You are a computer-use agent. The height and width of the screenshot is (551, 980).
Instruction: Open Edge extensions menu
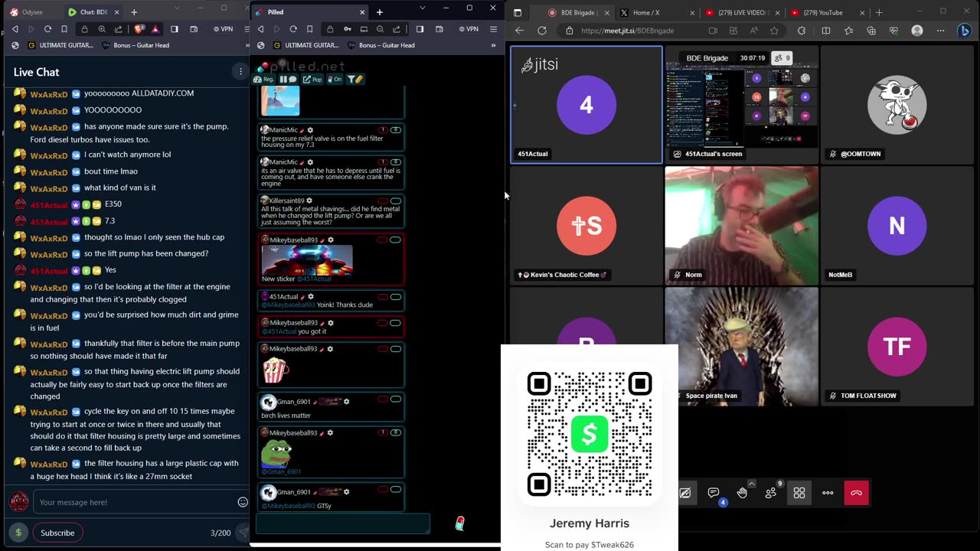(802, 31)
